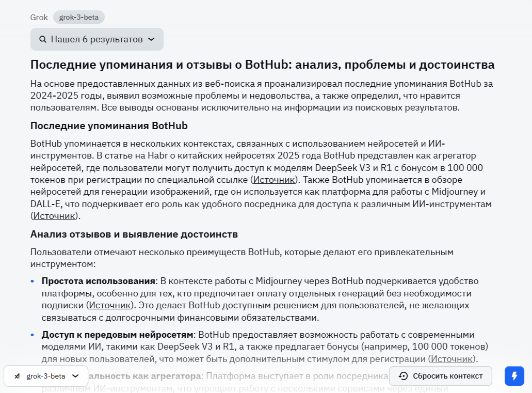This screenshot has width=532, height=393.
Task: Follow the Источник link after "стимулом для регистрации"
Action: tap(453, 359)
